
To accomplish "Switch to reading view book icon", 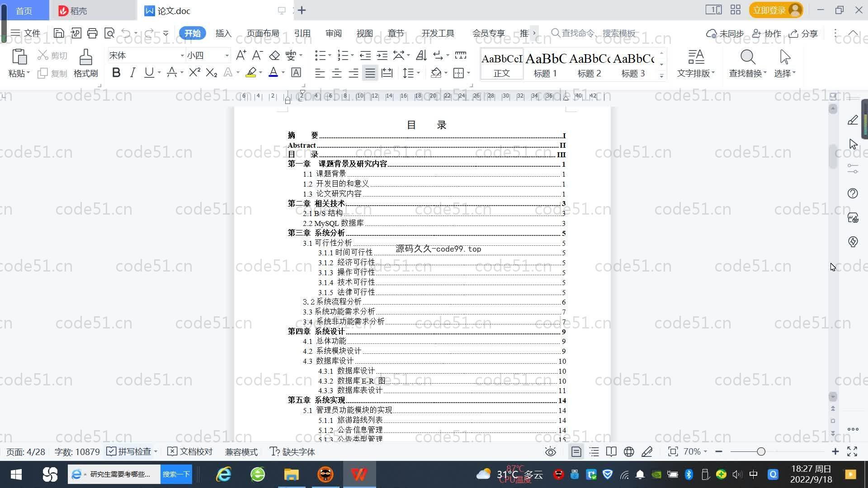I will (611, 452).
